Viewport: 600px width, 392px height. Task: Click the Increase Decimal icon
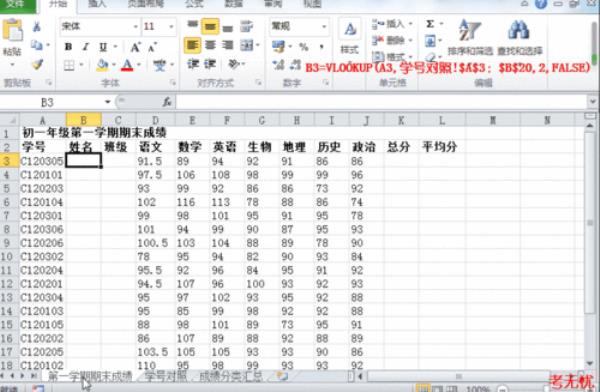[x=279, y=65]
